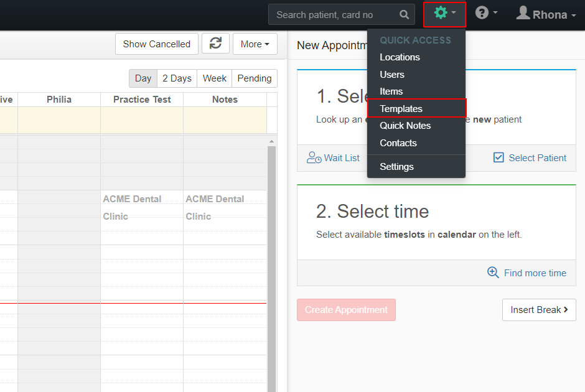Click the Rhona user profile icon
Screen dimensions: 585x392
click(x=523, y=12)
